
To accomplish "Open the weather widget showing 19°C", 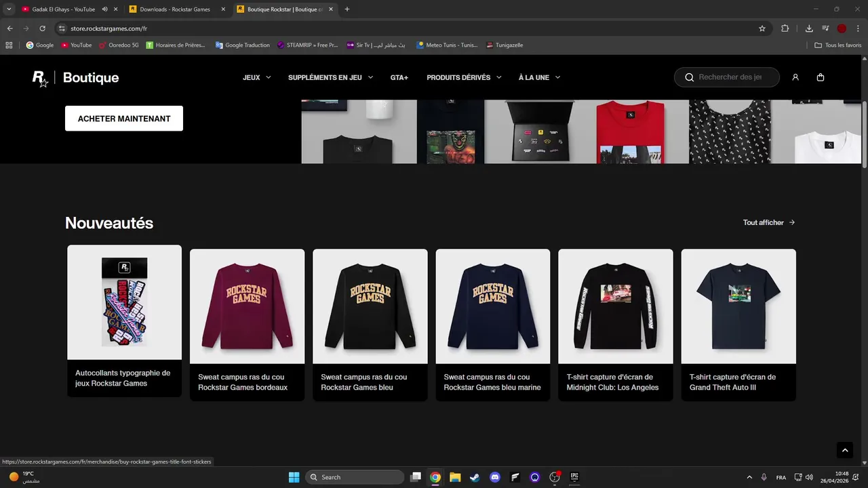I will click(x=24, y=477).
